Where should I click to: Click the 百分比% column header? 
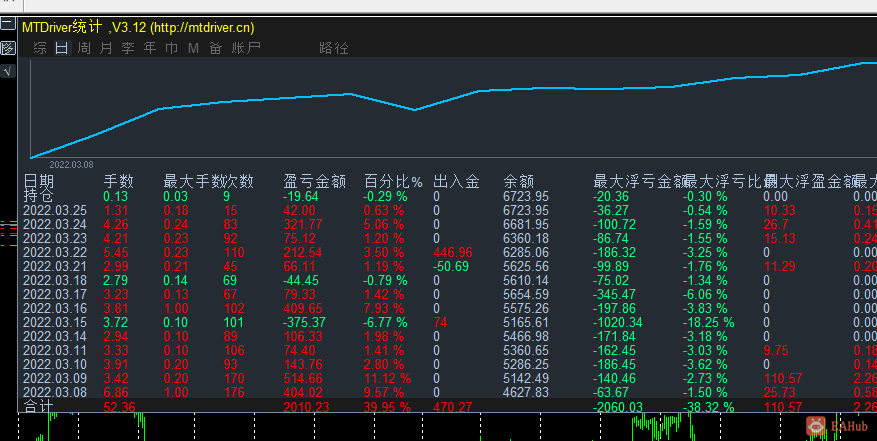[394, 181]
